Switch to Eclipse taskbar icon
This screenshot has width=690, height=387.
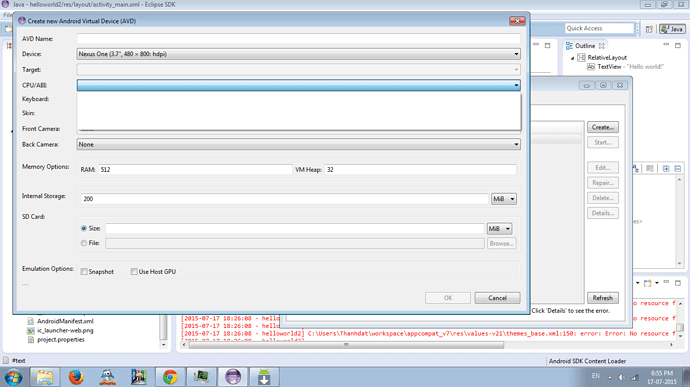(233, 377)
